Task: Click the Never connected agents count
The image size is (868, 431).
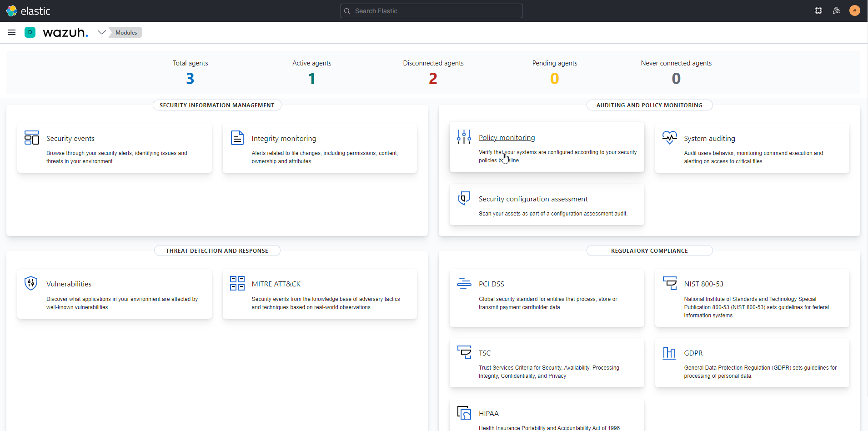Action: pyautogui.click(x=676, y=79)
